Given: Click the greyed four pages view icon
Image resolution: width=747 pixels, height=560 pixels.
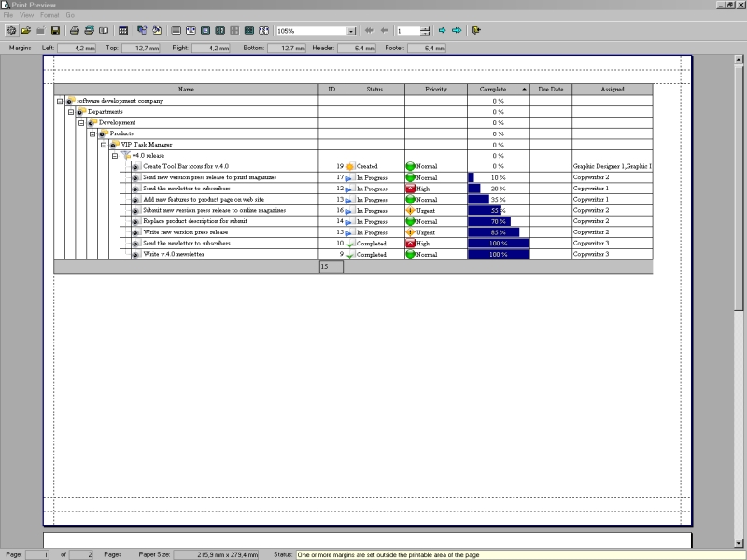Looking at the screenshot, I should click(x=234, y=31).
